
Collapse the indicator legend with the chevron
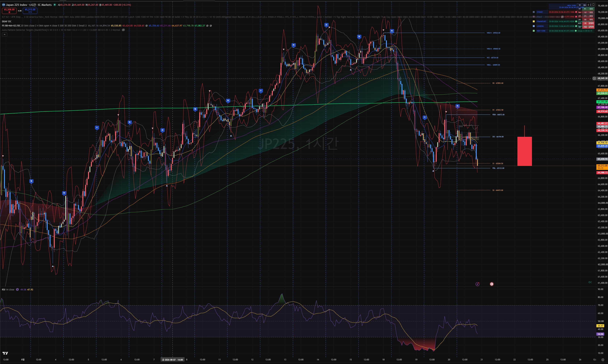[4, 35]
